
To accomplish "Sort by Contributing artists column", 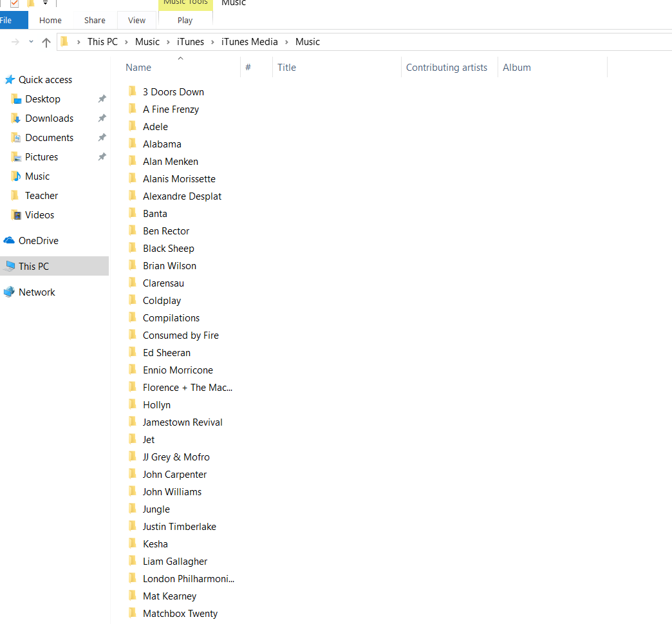I will click(447, 68).
